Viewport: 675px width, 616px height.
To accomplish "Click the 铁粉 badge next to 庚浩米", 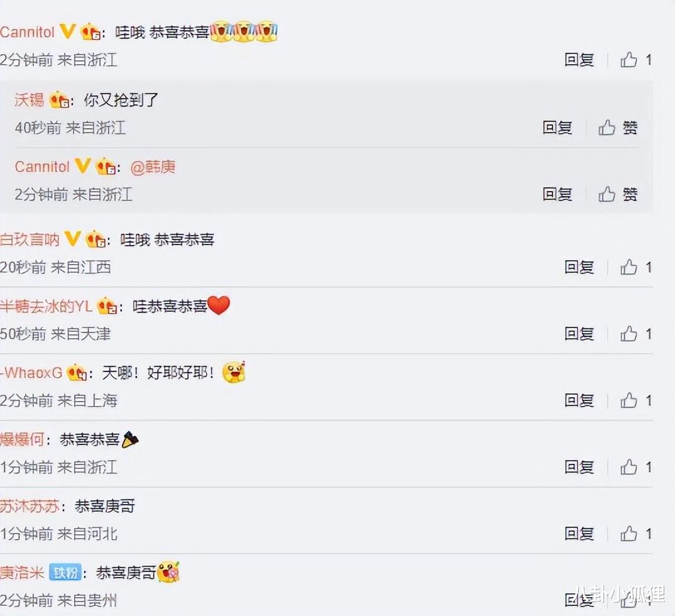I will coord(65,573).
